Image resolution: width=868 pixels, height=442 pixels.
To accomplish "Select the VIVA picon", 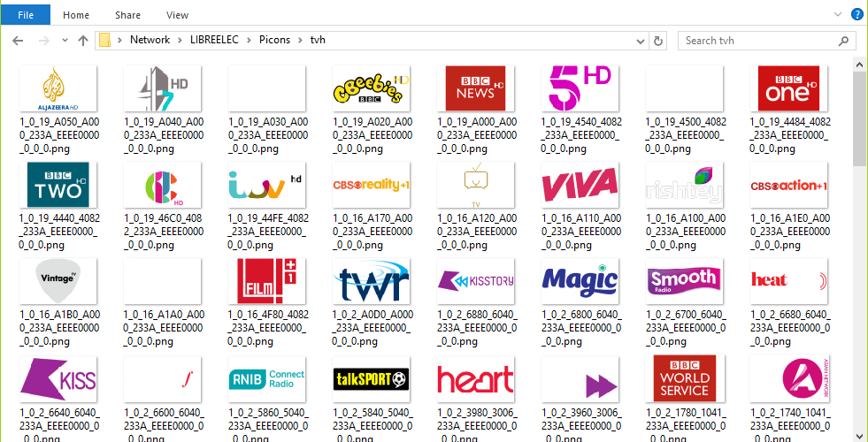I will (580, 185).
